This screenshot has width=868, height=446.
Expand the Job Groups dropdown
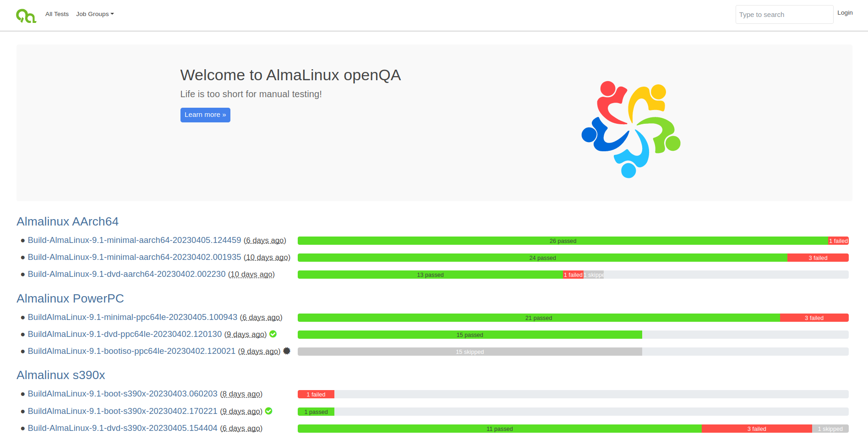click(95, 14)
